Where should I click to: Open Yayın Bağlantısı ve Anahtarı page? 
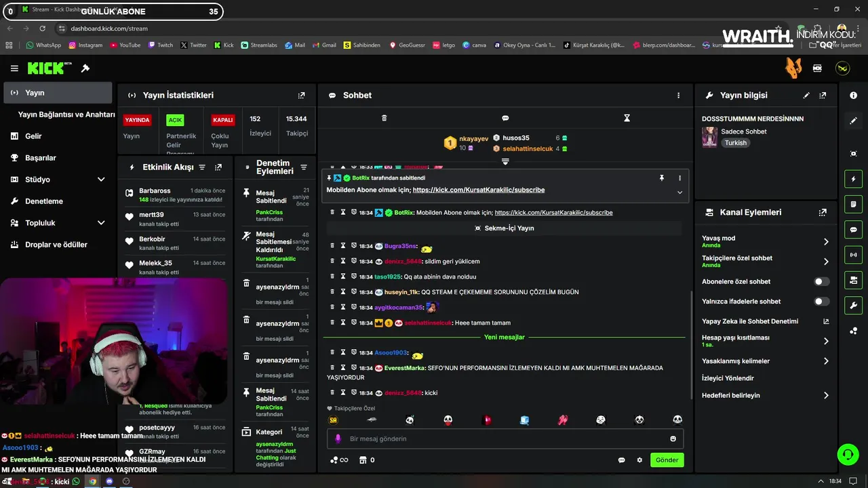coord(66,115)
